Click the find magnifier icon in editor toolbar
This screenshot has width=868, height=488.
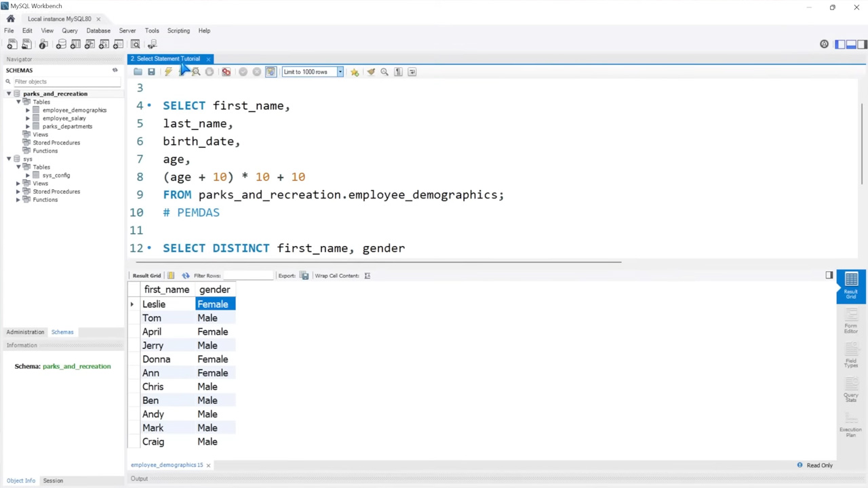(384, 72)
